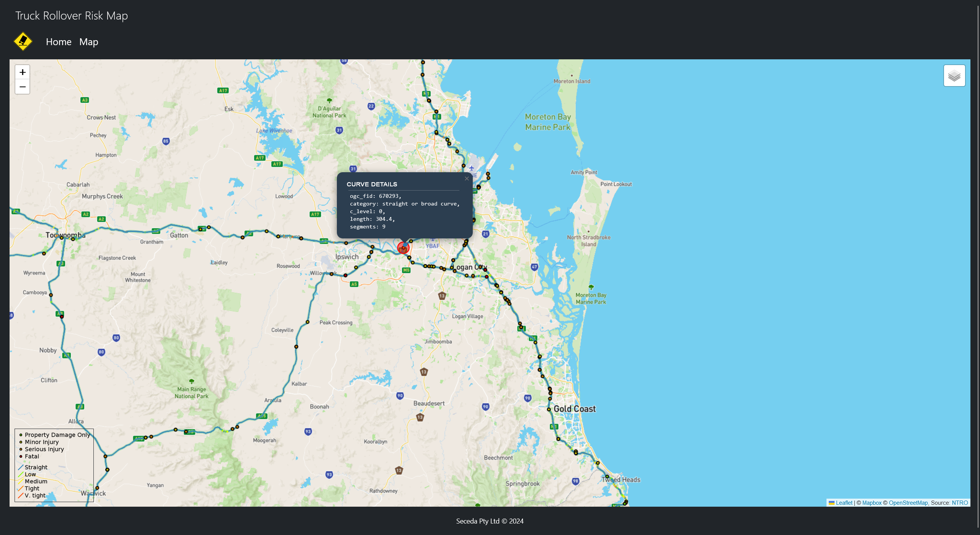The width and height of the screenshot is (980, 535).
Task: Zoom in on the map
Action: (23, 72)
